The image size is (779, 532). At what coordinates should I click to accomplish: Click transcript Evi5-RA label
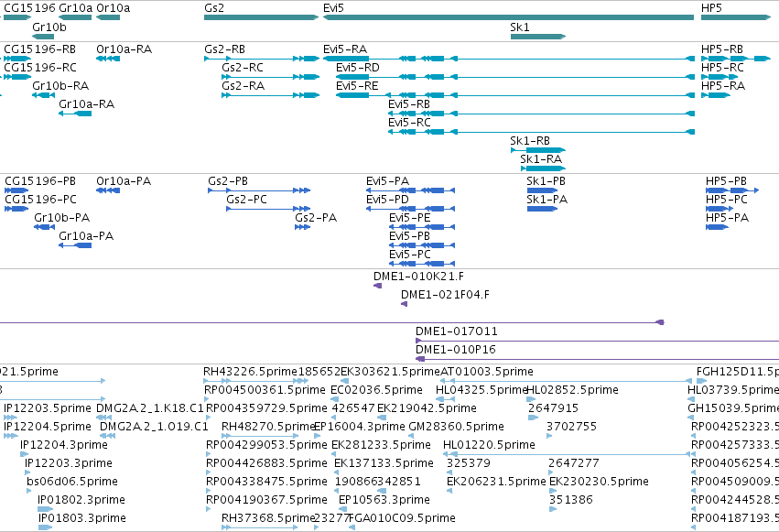pos(345,49)
